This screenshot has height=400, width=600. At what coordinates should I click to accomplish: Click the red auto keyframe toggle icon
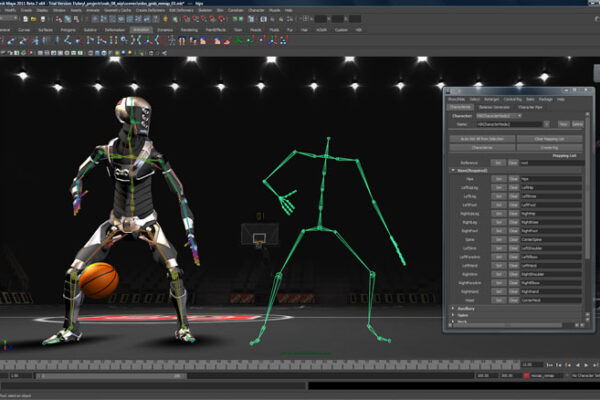coord(526,376)
